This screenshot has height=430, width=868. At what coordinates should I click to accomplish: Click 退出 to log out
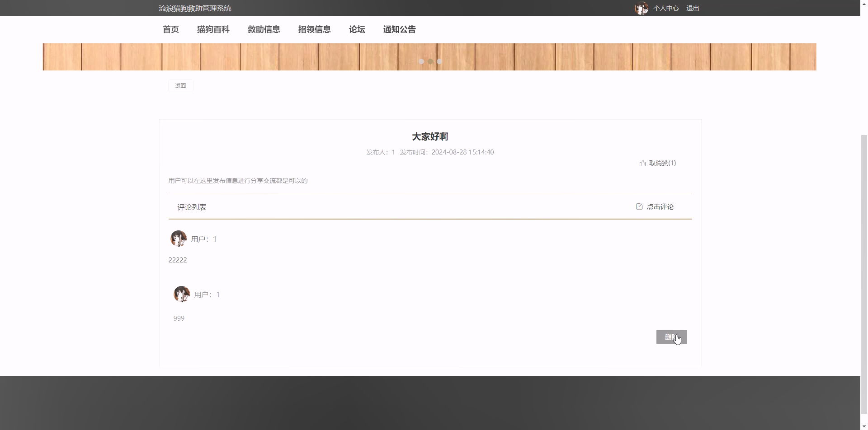coord(693,8)
